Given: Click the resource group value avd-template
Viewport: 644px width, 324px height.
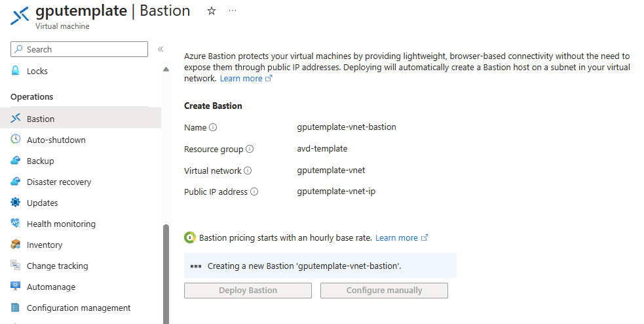Looking at the screenshot, I should coord(322,148).
